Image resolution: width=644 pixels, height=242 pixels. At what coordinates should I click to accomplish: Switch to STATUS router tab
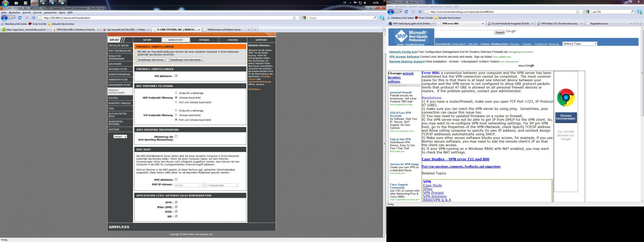point(233,40)
